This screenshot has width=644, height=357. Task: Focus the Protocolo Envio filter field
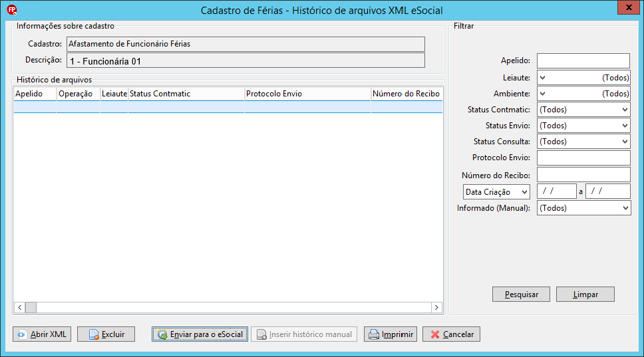pyautogui.click(x=583, y=158)
